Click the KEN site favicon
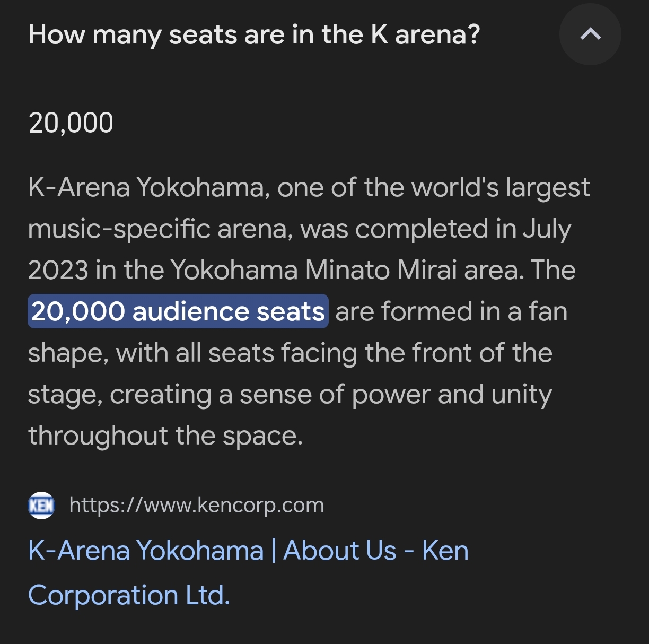 click(x=41, y=506)
